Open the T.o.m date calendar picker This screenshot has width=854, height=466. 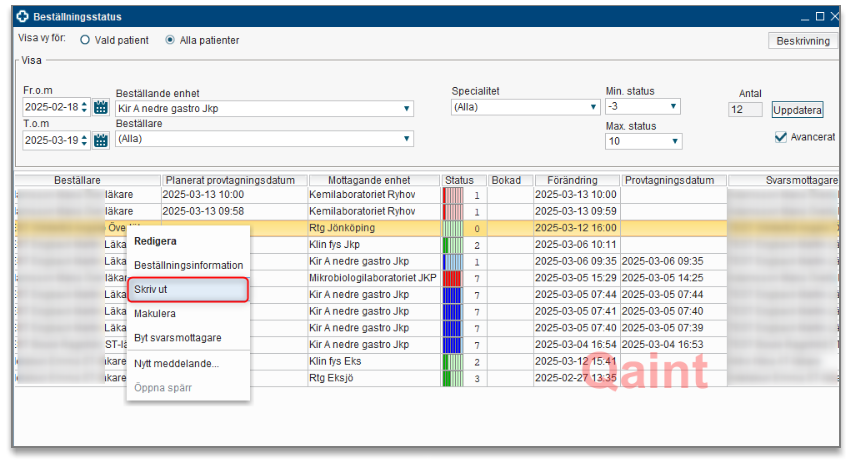coord(101,140)
